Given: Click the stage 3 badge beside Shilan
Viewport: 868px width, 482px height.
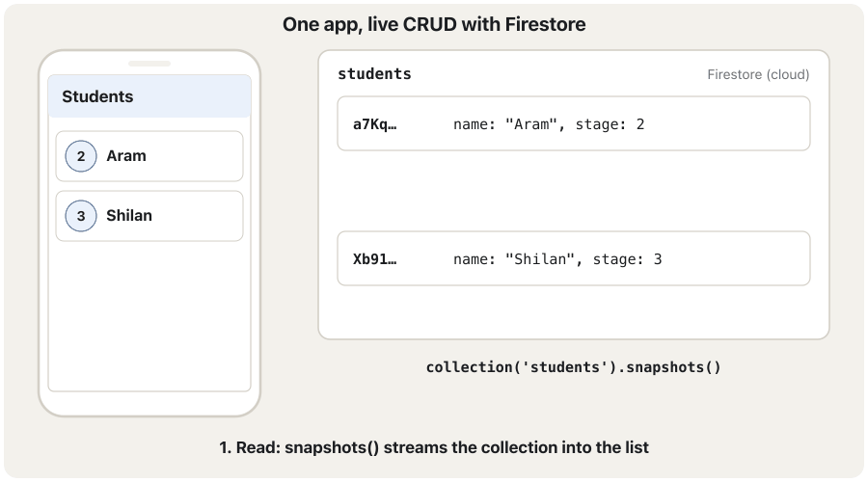Looking at the screenshot, I should (81, 216).
